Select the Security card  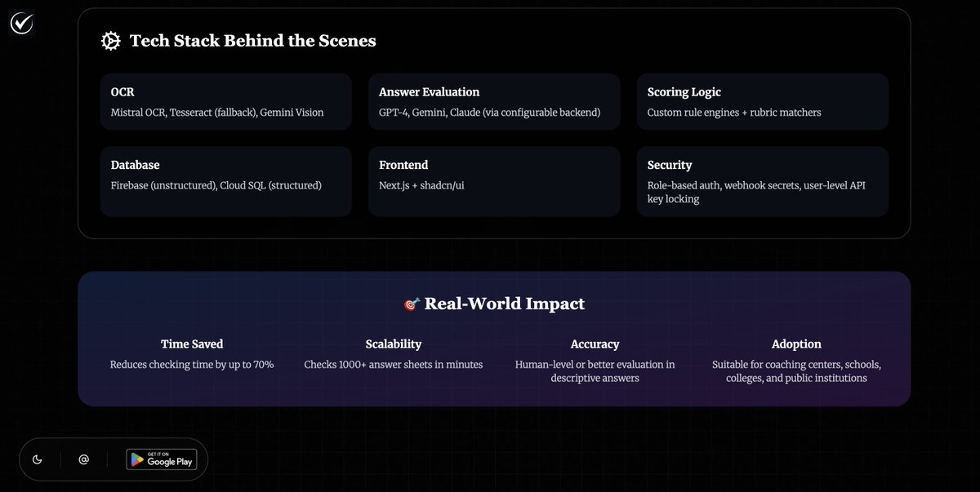[x=762, y=181]
